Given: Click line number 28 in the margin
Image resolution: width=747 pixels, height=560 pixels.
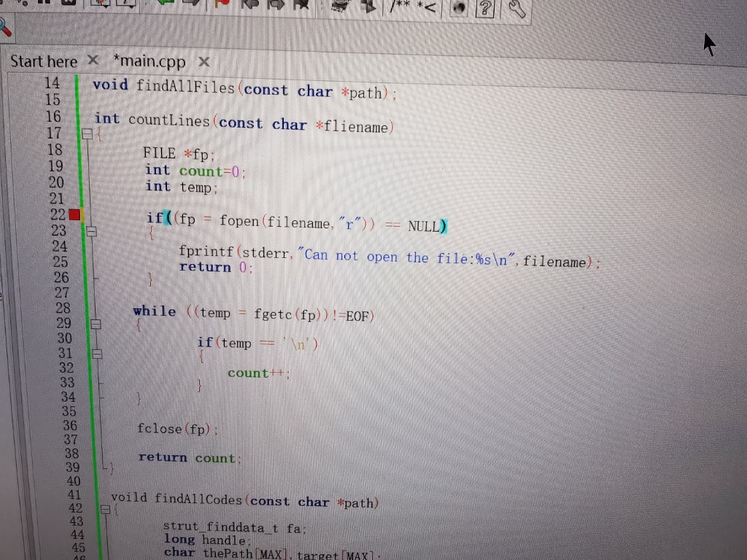Looking at the screenshot, I should click(x=63, y=308).
